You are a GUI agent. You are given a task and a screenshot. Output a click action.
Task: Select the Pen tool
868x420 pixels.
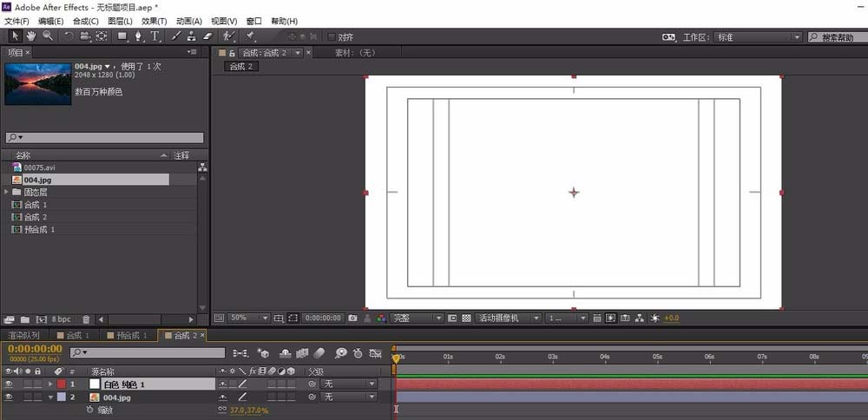click(138, 36)
